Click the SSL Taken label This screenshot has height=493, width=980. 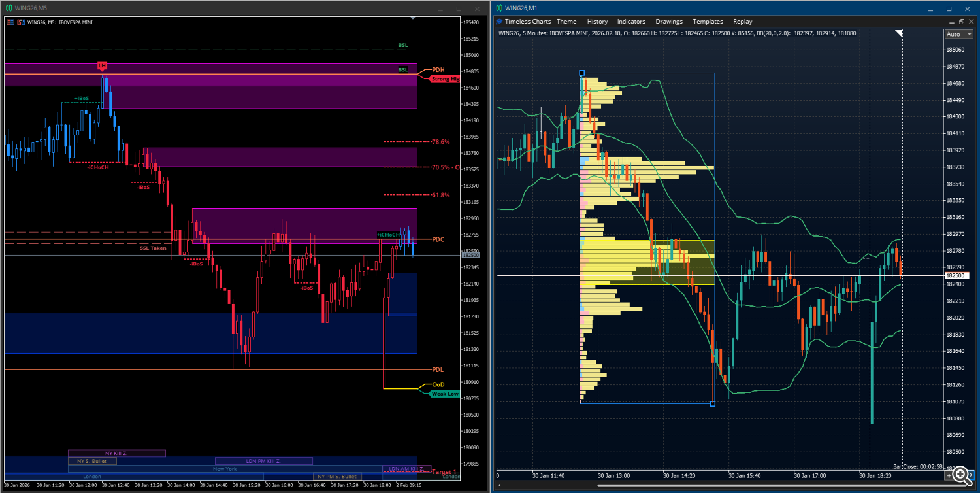click(153, 248)
